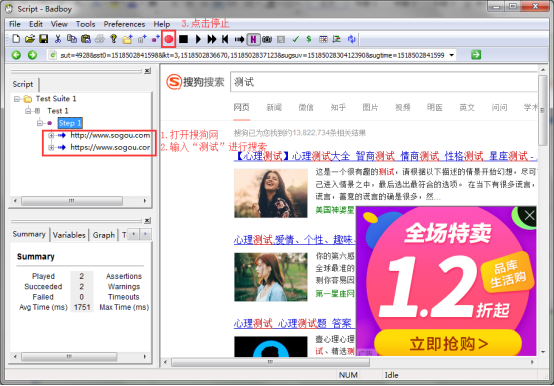Screen dimensions: 554x386
Task: Click into the URL address field
Action: click(252, 55)
